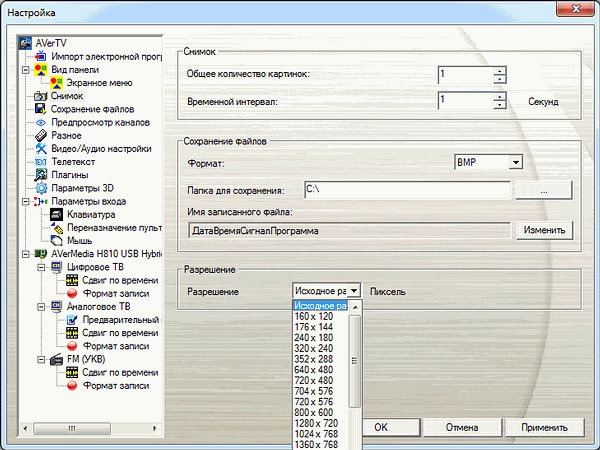
Task: Click the FM (УКВ) radio icon
Action: click(x=57, y=359)
